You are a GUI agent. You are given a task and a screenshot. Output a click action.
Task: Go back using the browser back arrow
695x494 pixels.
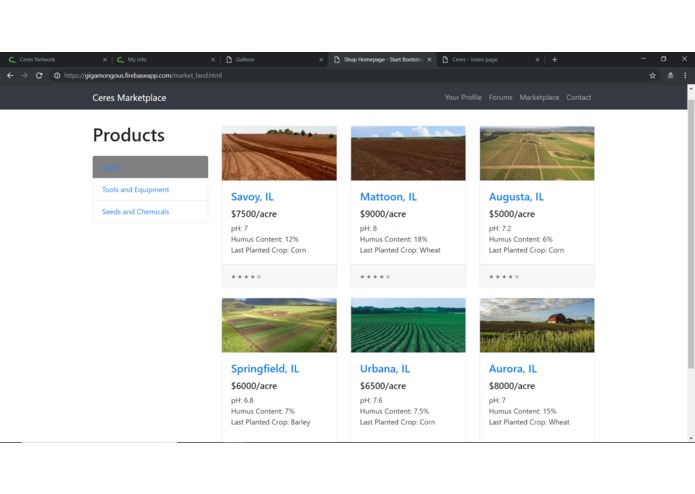click(10, 76)
